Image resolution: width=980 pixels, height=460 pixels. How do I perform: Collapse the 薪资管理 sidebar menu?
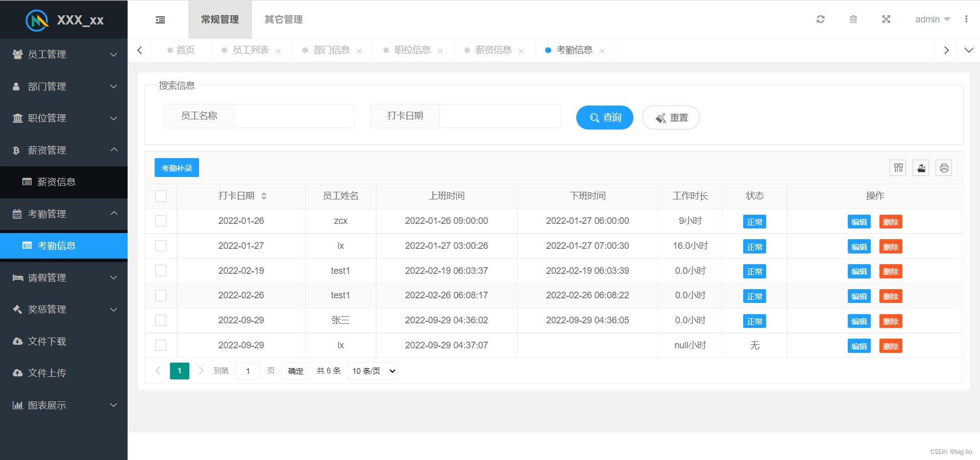click(x=64, y=150)
